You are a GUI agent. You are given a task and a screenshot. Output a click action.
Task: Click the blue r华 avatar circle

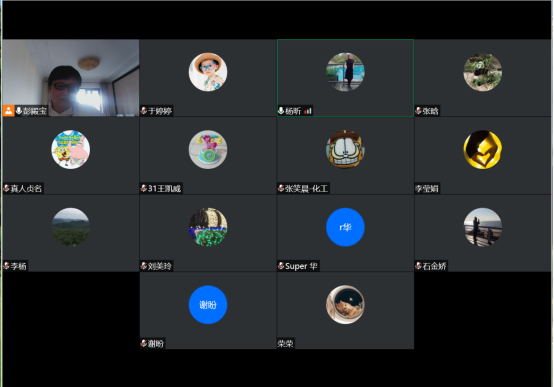pyautogui.click(x=345, y=227)
